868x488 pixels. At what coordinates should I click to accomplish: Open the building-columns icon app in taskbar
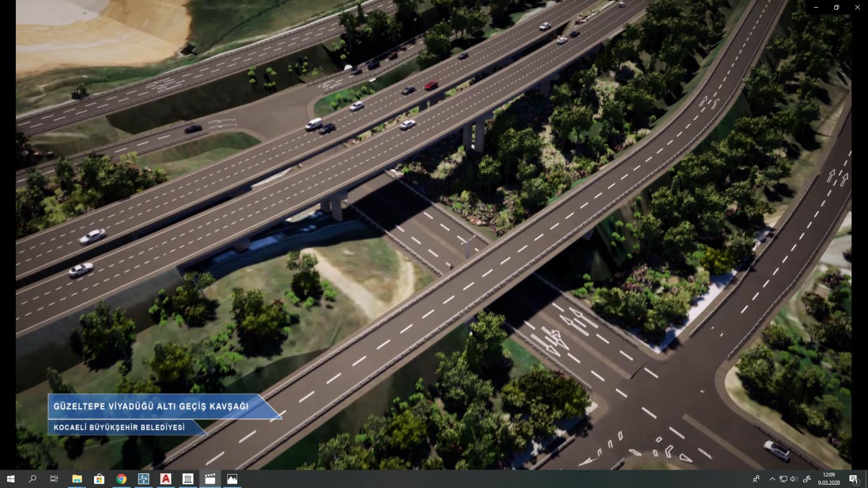188,479
